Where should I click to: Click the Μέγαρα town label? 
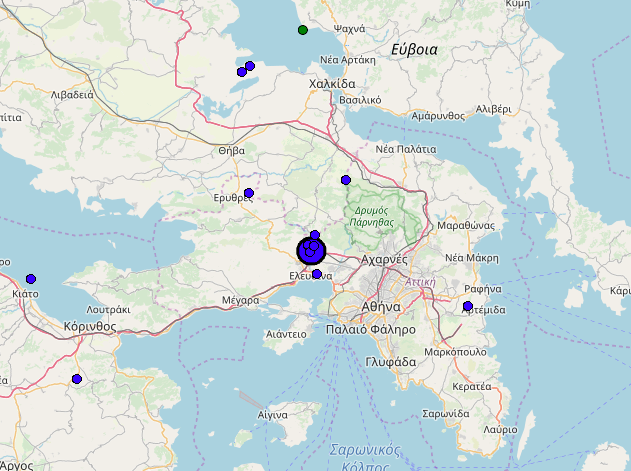tap(241, 300)
